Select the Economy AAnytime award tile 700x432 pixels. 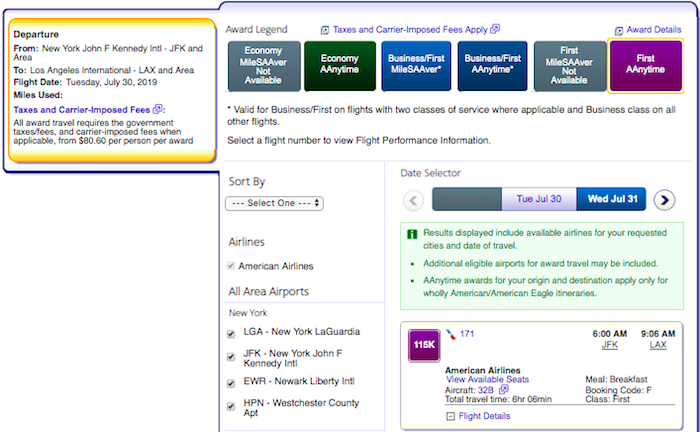click(x=340, y=66)
